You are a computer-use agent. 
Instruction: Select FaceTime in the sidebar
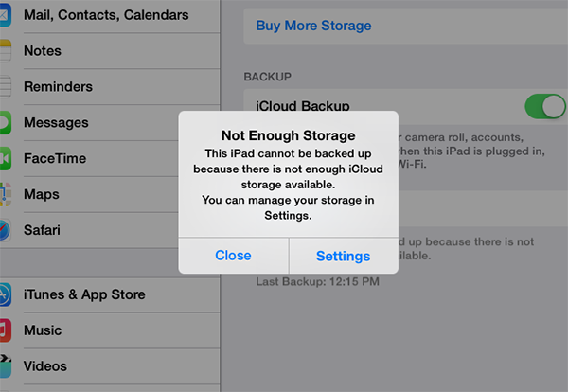tap(57, 159)
